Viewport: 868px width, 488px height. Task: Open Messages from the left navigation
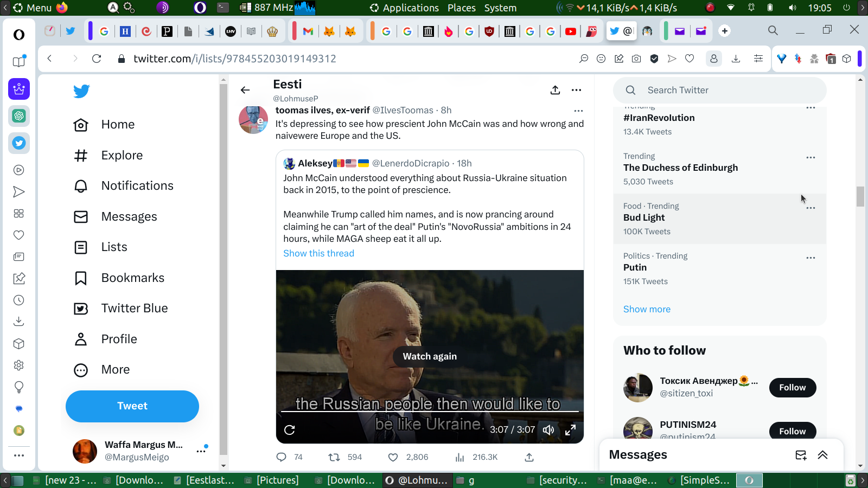115,217
